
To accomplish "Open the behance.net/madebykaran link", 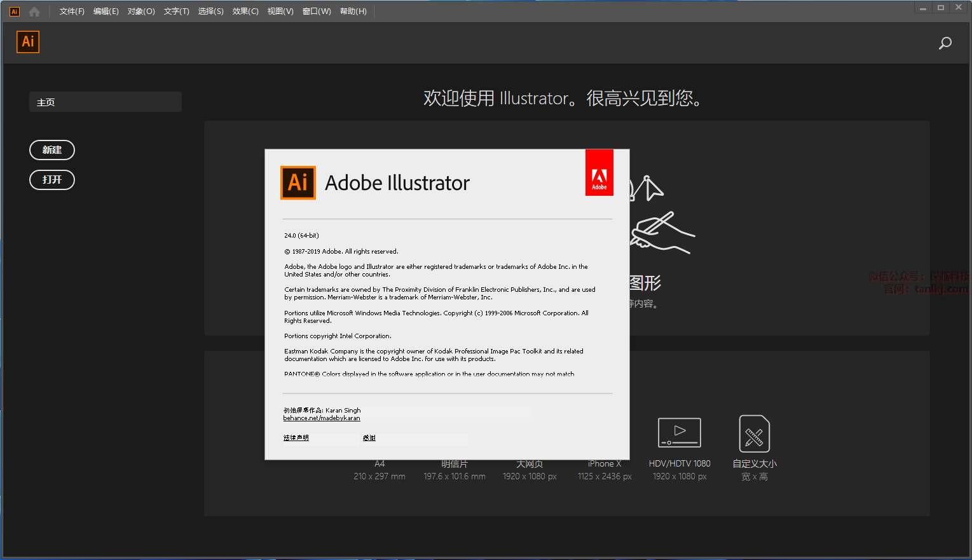I will 322,418.
